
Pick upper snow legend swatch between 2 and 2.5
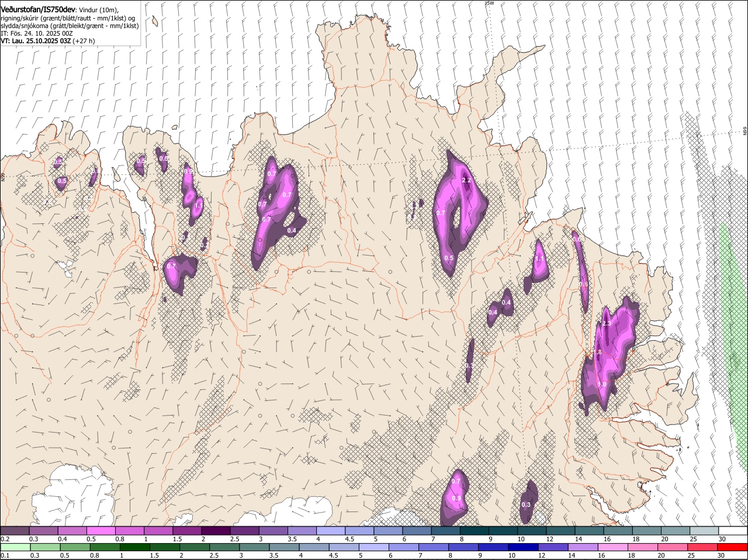tap(216, 530)
